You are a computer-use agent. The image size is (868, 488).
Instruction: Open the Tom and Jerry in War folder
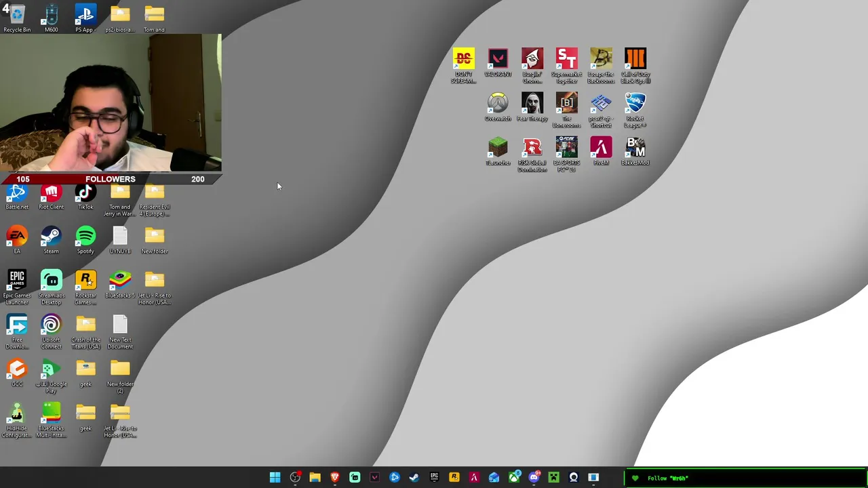point(120,201)
